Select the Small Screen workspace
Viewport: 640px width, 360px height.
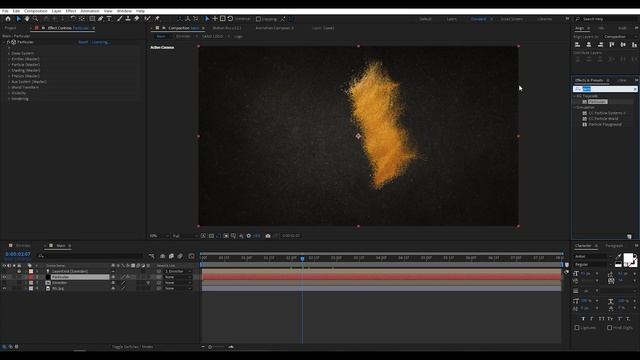511,19
